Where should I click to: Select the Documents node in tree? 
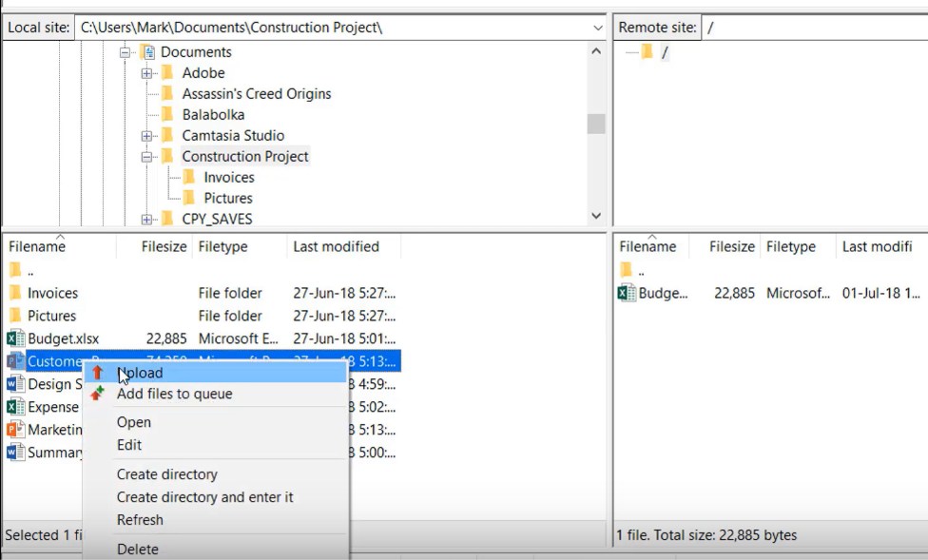[196, 52]
